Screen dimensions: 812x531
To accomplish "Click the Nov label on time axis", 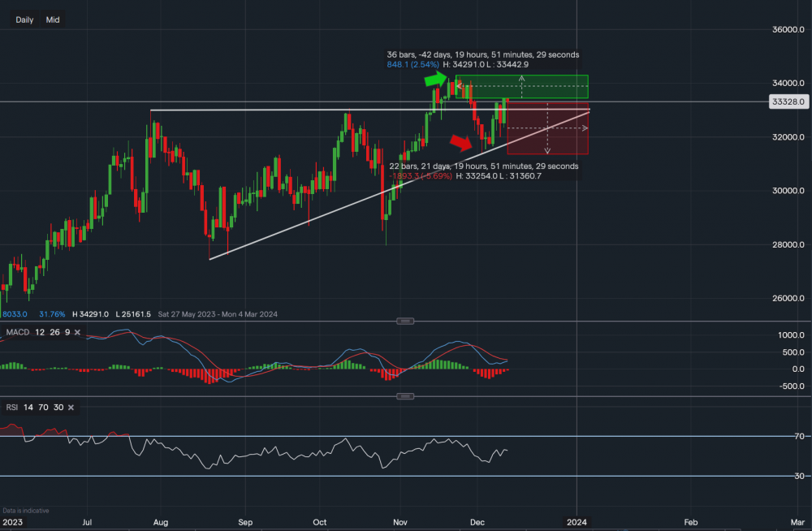I will click(x=400, y=520).
